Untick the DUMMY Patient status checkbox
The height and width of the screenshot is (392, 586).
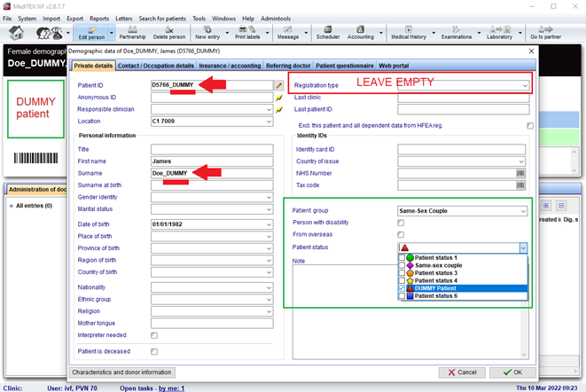(402, 288)
